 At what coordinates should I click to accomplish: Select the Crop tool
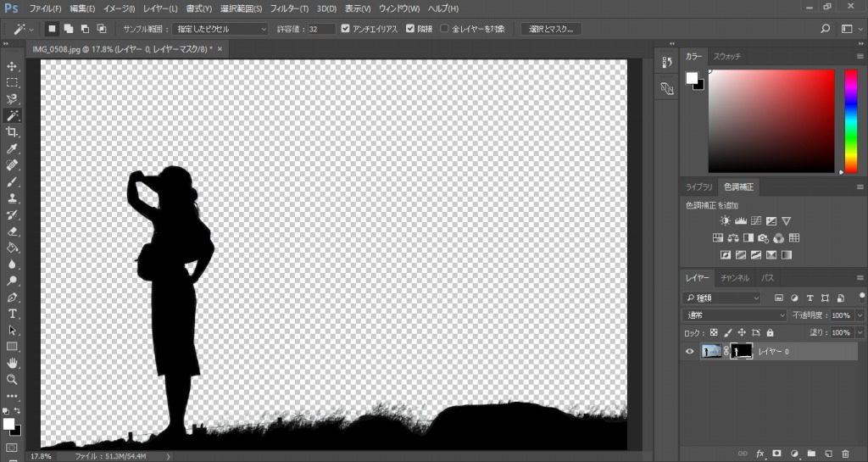(12, 132)
